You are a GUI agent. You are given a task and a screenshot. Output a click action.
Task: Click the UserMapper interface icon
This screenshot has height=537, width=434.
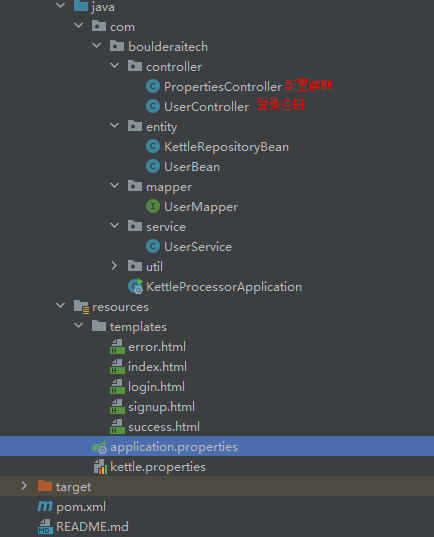tap(153, 207)
